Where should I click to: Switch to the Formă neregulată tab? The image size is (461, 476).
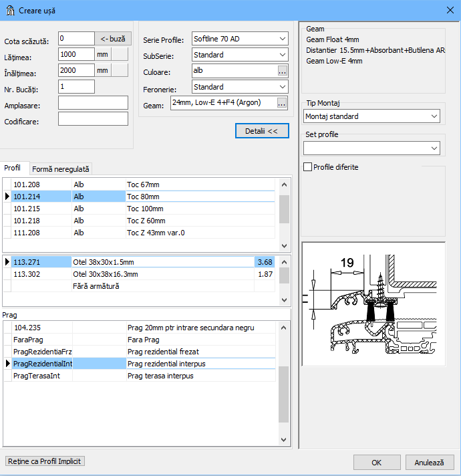pyautogui.click(x=61, y=170)
